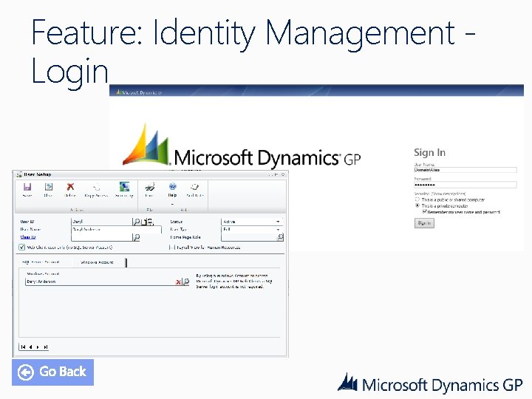Open the Class ID lookup magnifier
This screenshot has width=532, height=399.
click(x=137, y=237)
